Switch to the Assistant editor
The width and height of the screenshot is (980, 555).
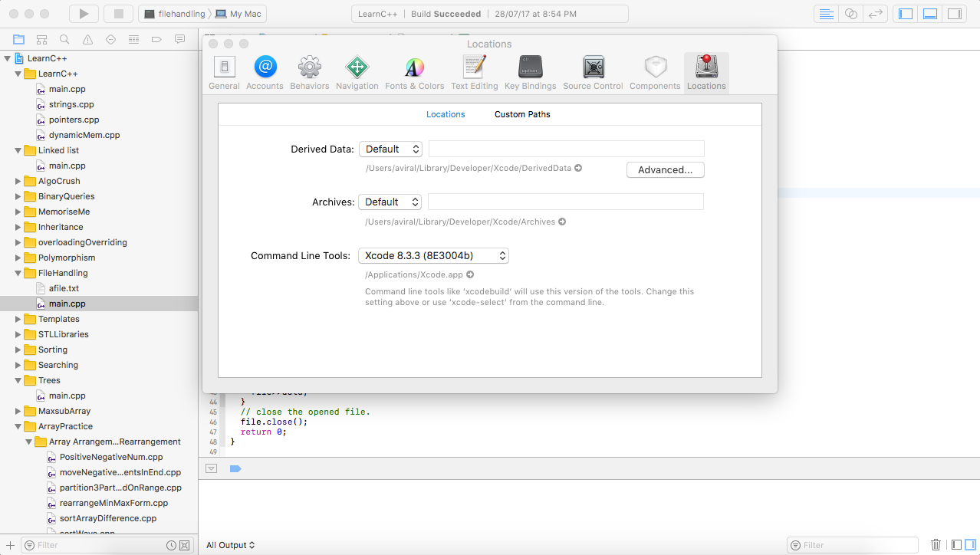pyautogui.click(x=850, y=14)
